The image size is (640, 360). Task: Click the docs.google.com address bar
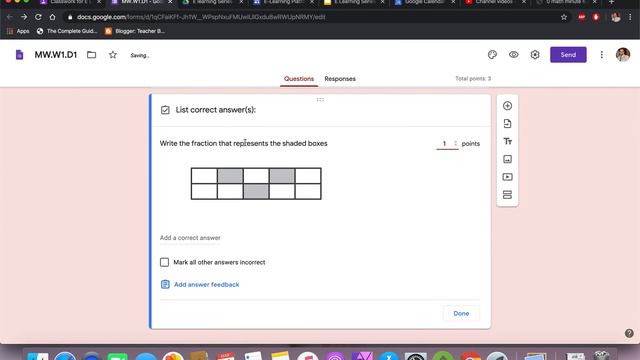[x=312, y=17]
